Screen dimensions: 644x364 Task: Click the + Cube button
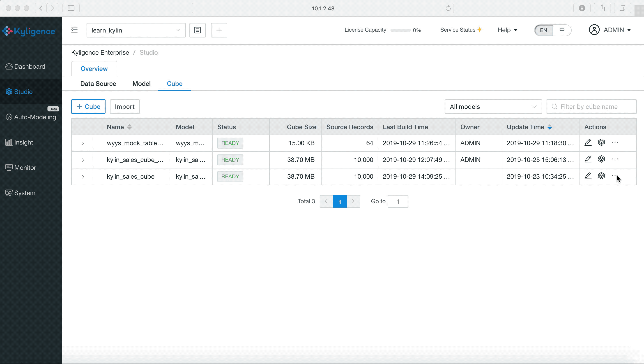(88, 107)
